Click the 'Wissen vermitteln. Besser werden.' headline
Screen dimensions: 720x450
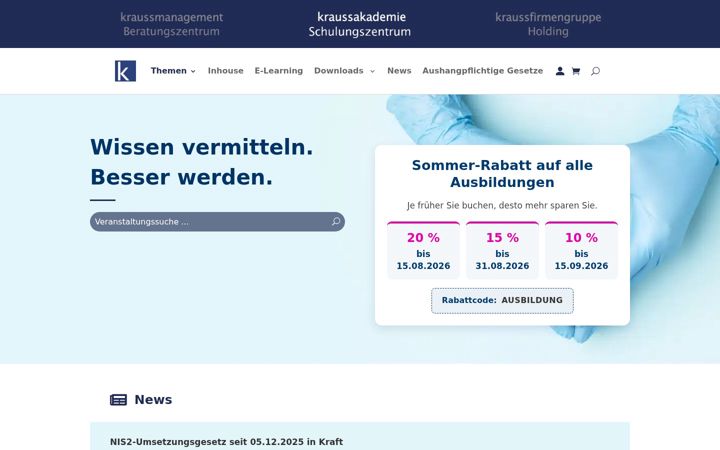click(202, 162)
